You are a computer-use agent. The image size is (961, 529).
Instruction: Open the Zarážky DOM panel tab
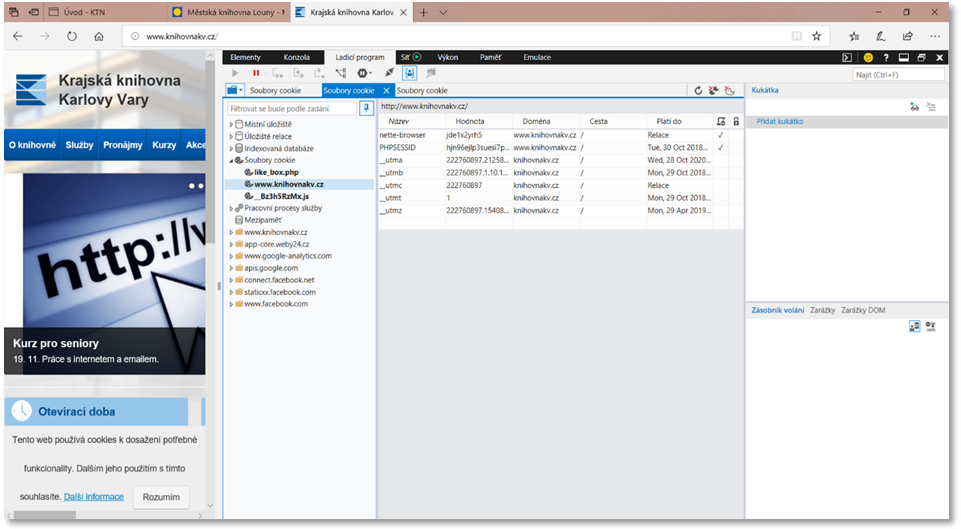[863, 310]
